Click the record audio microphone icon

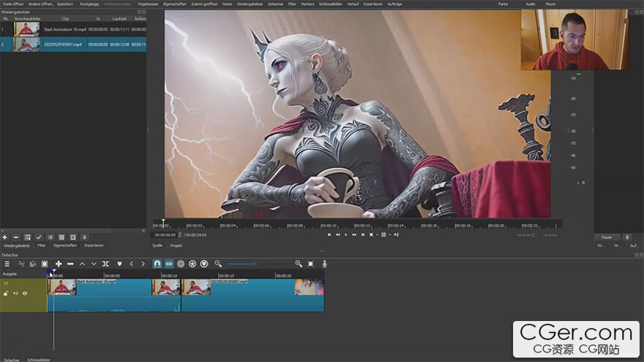coord(324,263)
